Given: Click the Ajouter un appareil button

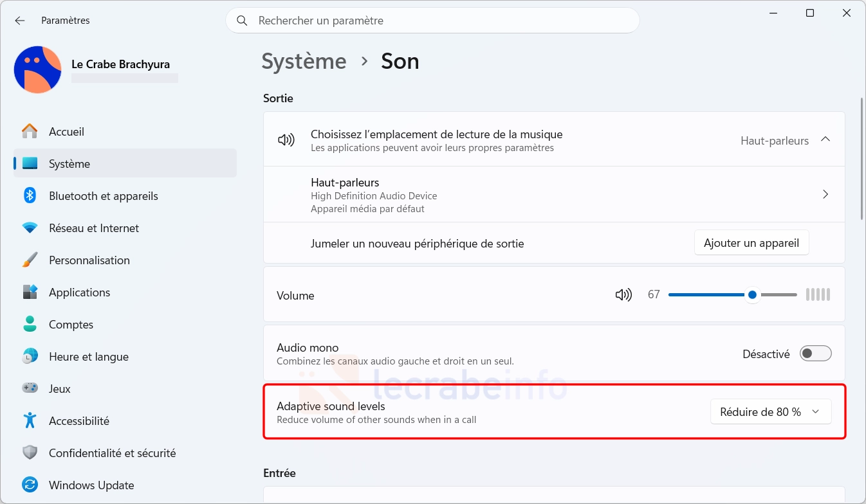Looking at the screenshot, I should click(x=751, y=243).
